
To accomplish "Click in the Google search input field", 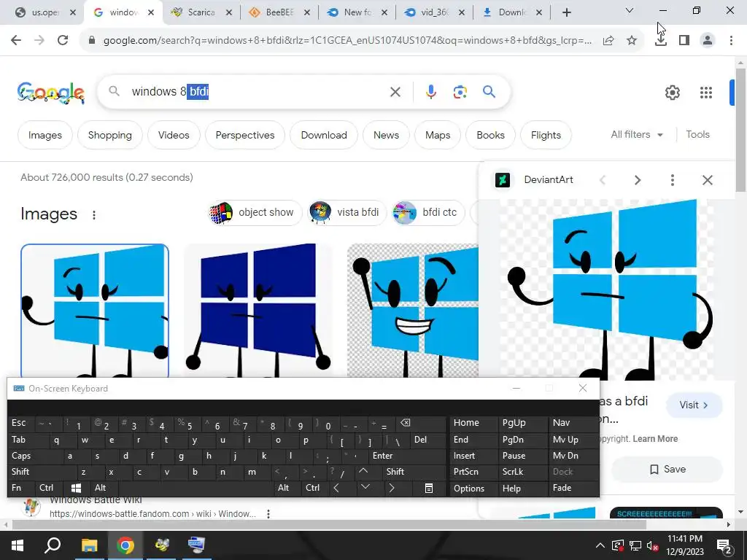I will tap(258, 91).
